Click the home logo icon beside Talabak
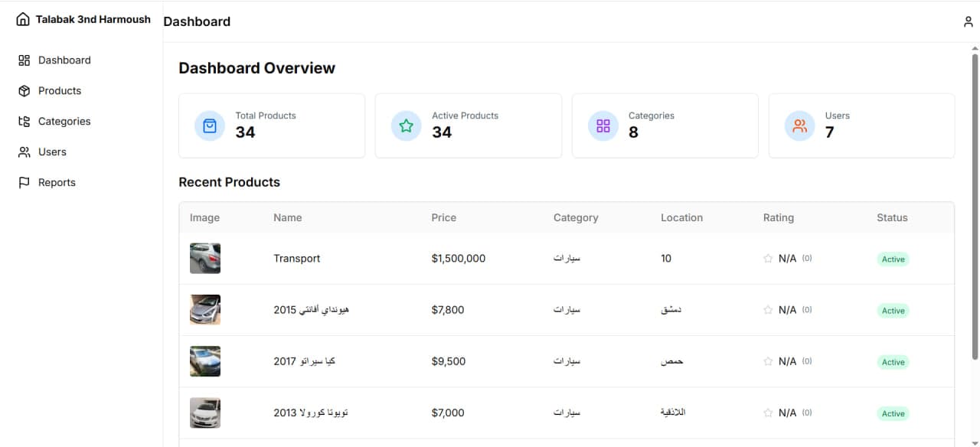Screen dimensions: 980x447 pyautogui.click(x=23, y=19)
